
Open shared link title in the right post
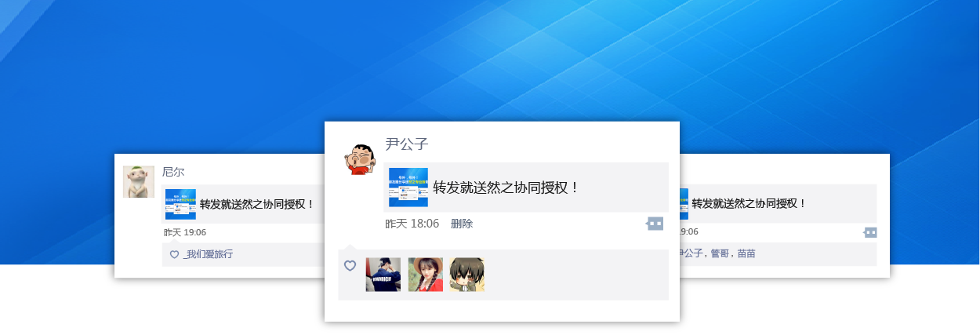(x=749, y=203)
